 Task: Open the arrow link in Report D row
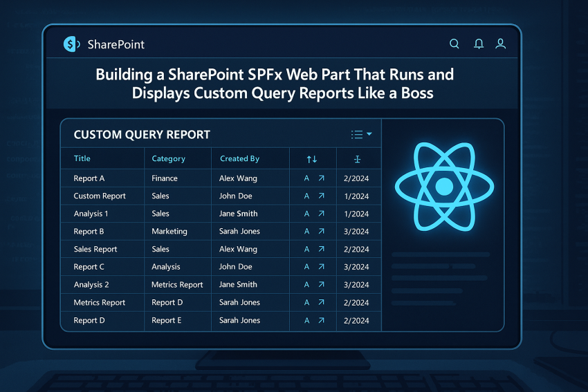click(322, 320)
